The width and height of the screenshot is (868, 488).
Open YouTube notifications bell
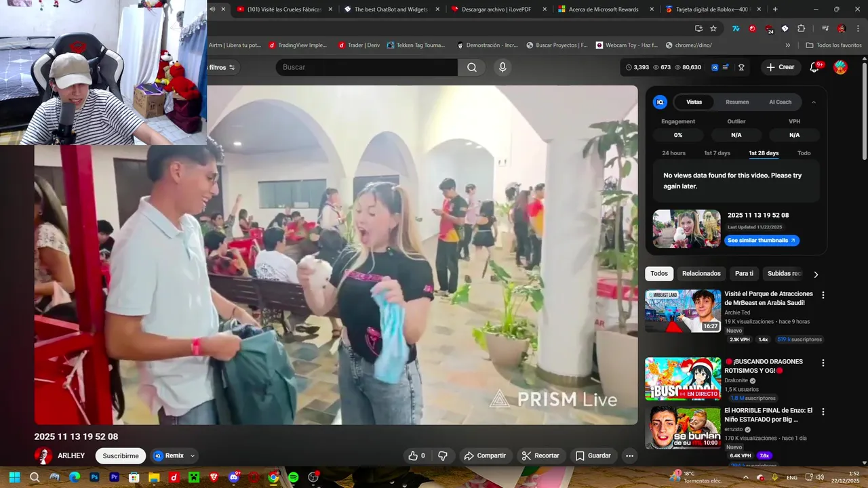815,67
